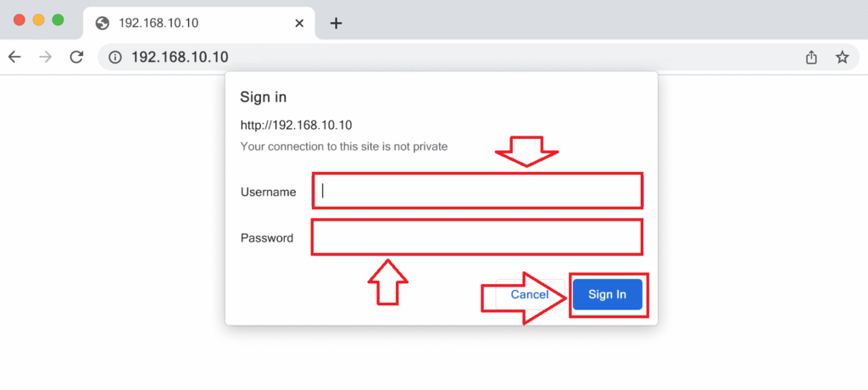
Task: Open a new browser tab
Action: pyautogui.click(x=336, y=23)
